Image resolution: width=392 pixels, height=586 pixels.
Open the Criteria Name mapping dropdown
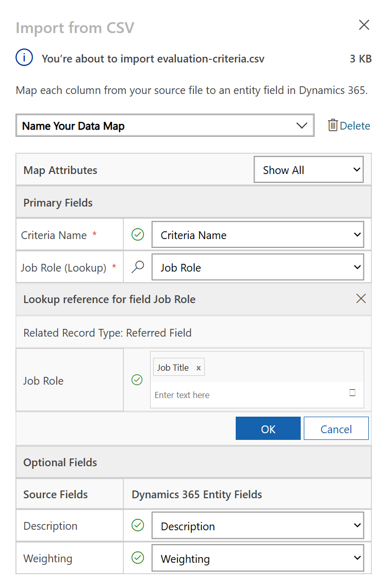point(257,235)
